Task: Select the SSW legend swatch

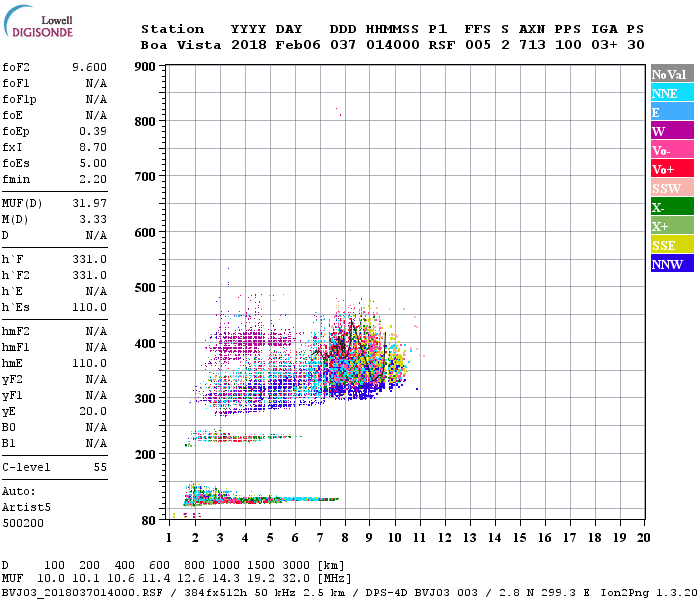Action: 672,188
